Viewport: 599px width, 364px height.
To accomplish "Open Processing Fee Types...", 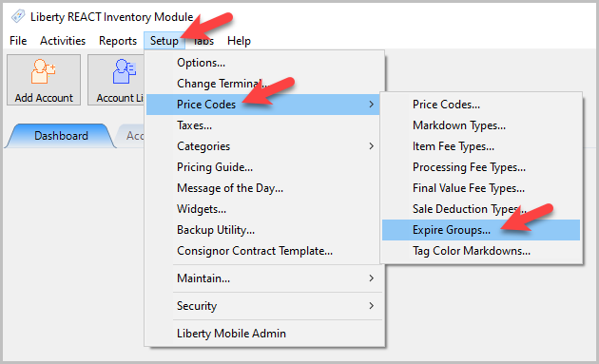I will pos(481,167).
